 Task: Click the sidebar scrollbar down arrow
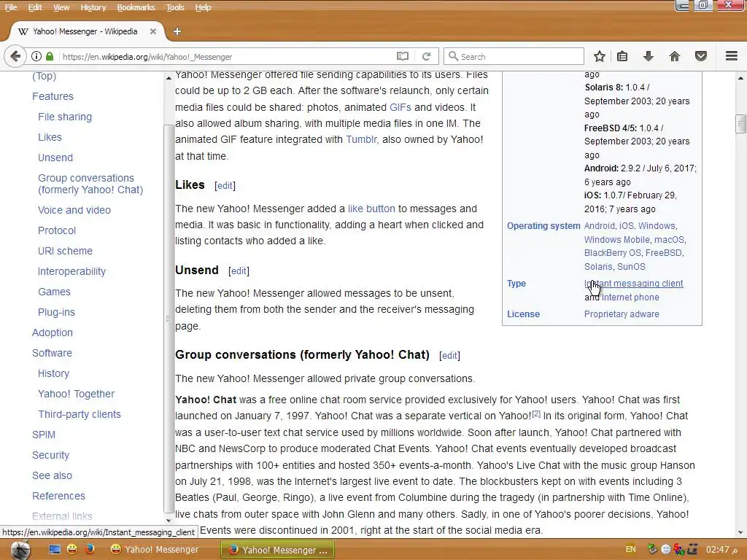click(x=169, y=521)
